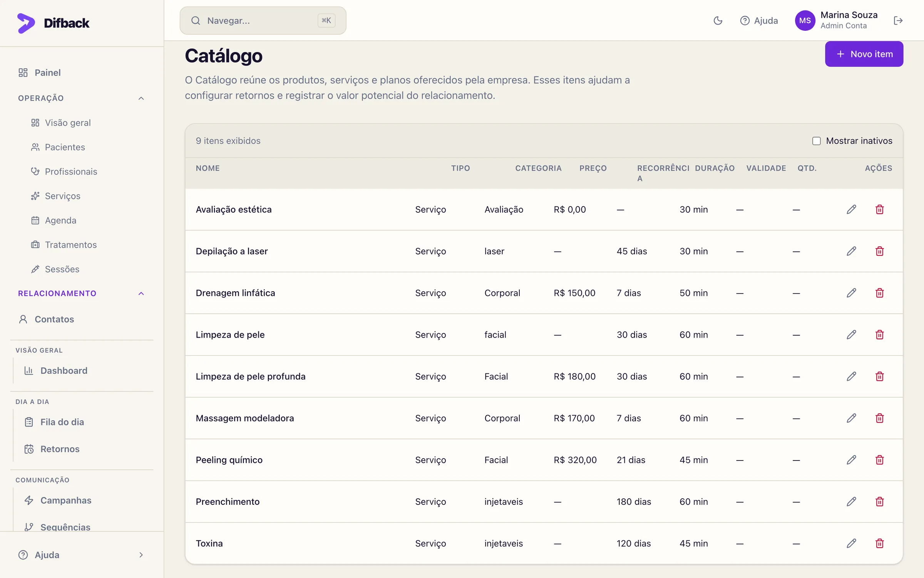924x578 pixels.
Task: Click the logout icon
Action: pyautogui.click(x=898, y=20)
